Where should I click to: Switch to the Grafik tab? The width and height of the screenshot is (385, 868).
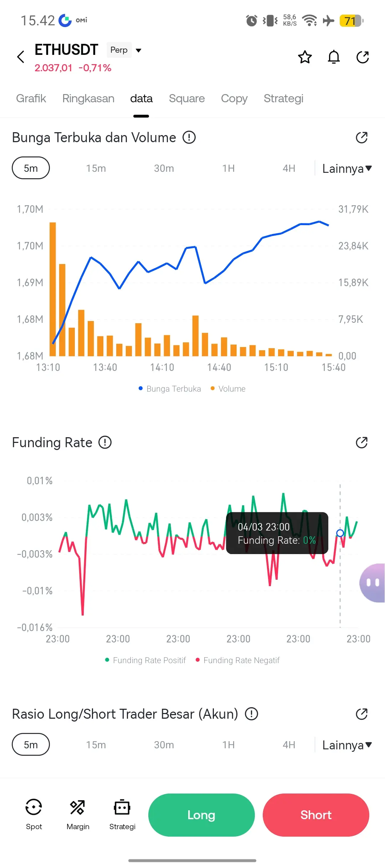(x=31, y=98)
